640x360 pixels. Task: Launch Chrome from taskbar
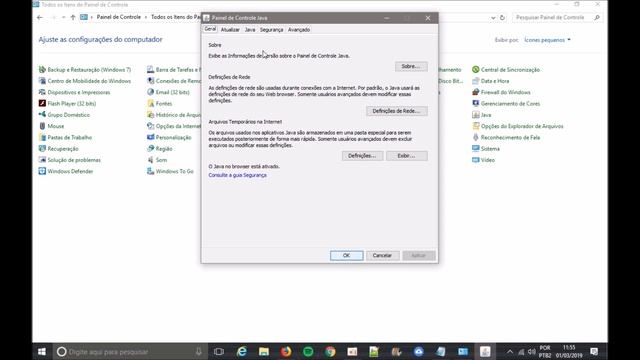click(x=330, y=351)
